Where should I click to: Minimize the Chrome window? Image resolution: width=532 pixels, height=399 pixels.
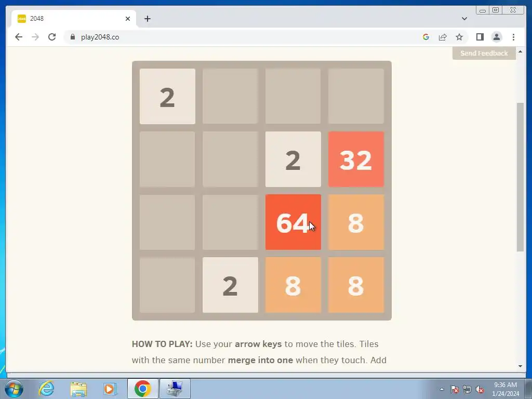click(x=483, y=10)
